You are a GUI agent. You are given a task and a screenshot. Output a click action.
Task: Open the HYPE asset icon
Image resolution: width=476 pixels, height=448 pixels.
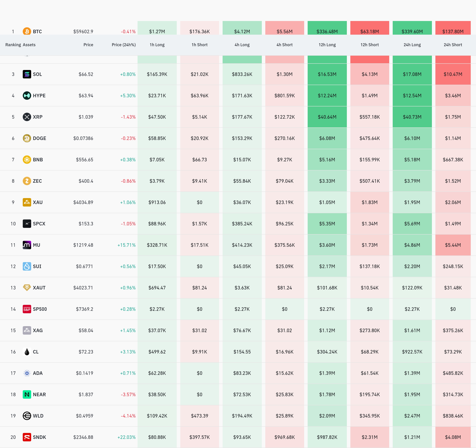point(27,96)
